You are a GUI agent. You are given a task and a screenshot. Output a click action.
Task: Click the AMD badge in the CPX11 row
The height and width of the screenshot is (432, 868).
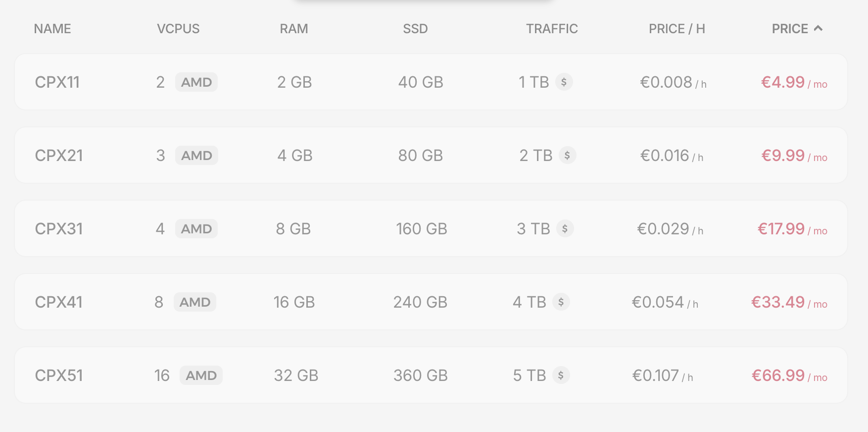(196, 82)
